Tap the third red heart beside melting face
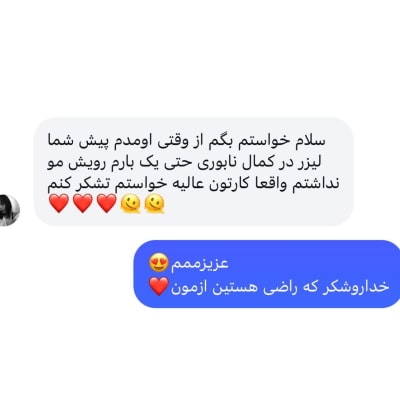 coord(106,204)
